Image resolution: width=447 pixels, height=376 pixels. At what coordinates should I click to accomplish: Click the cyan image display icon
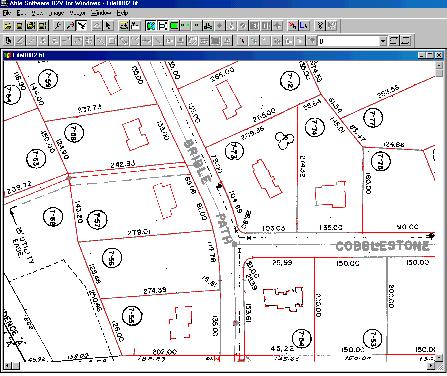(151, 26)
